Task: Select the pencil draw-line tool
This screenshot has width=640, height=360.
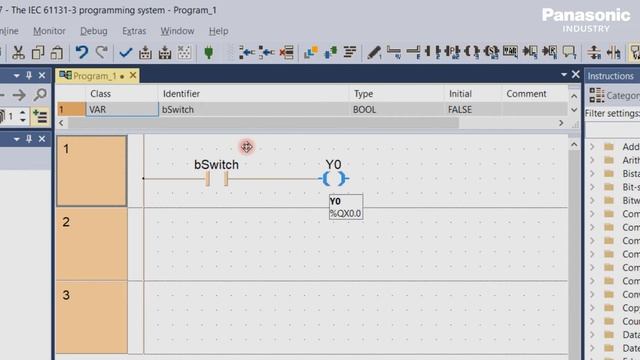Action: (x=374, y=52)
